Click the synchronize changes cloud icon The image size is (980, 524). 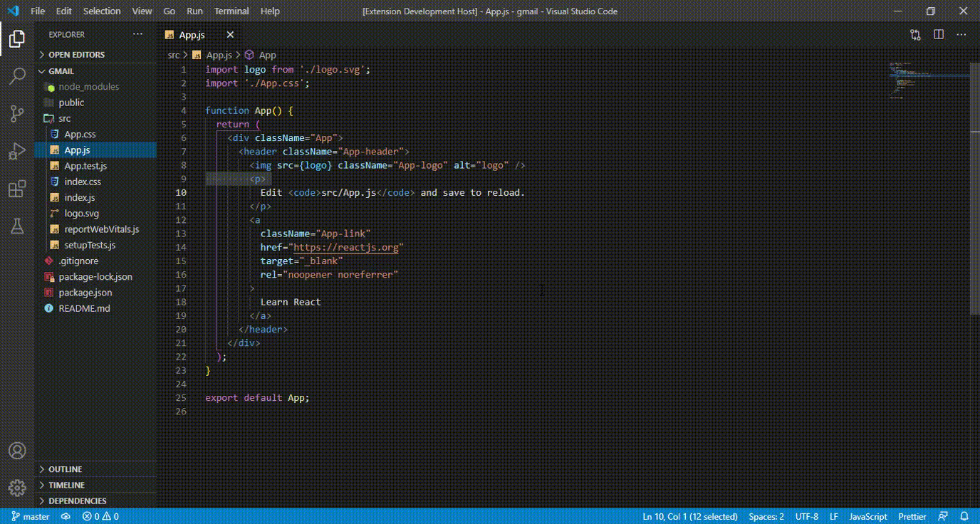point(66,516)
